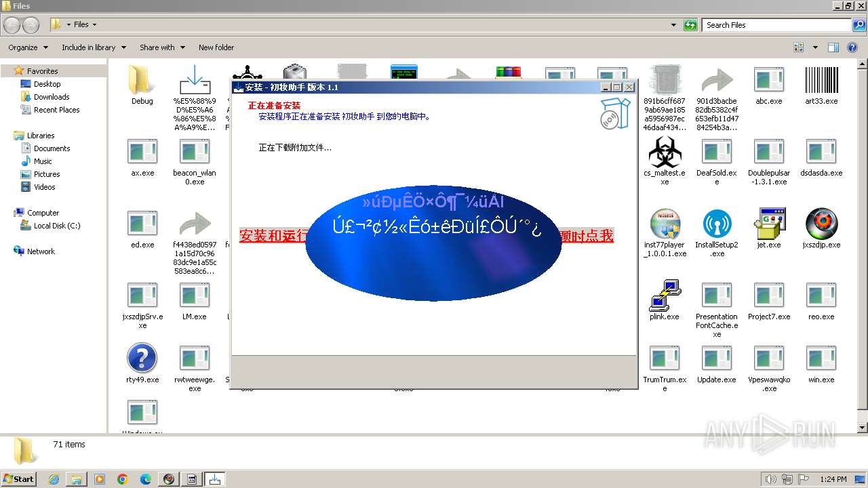Image resolution: width=868 pixels, height=488 pixels.
Task: Open Explorer help button
Action: (x=853, y=47)
